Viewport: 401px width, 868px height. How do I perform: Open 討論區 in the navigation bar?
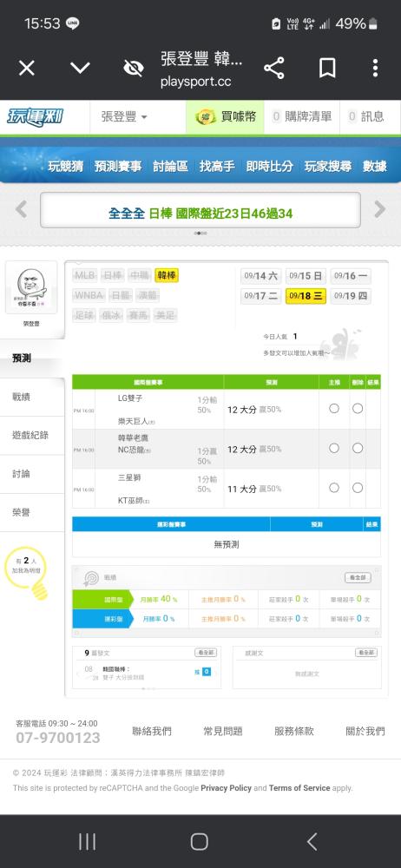(x=171, y=166)
